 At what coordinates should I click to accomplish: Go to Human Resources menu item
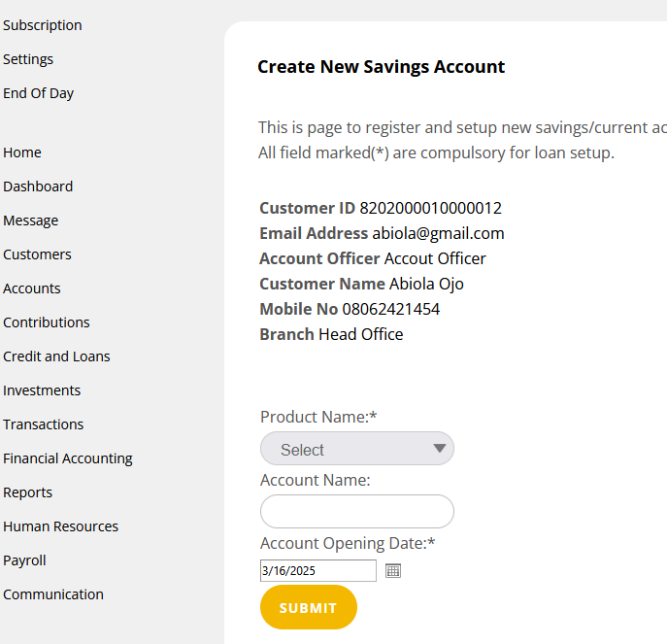pyautogui.click(x=60, y=526)
